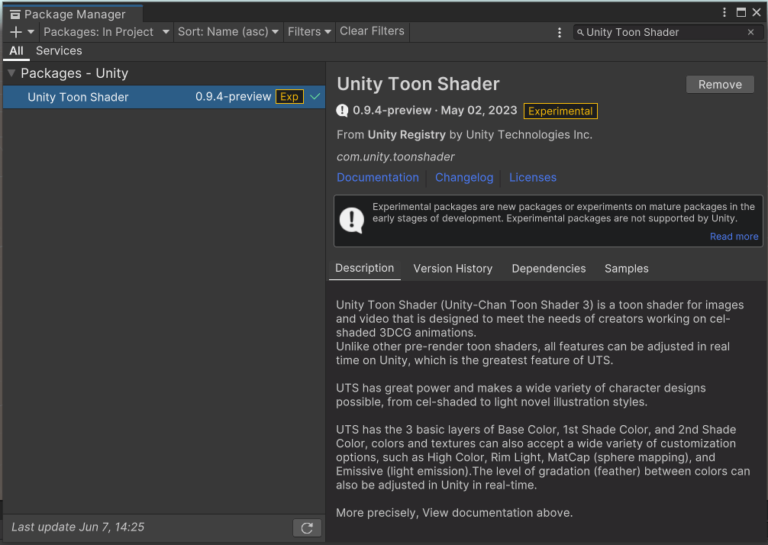Clear the search field with X icon
768x545 pixels.
[751, 32]
